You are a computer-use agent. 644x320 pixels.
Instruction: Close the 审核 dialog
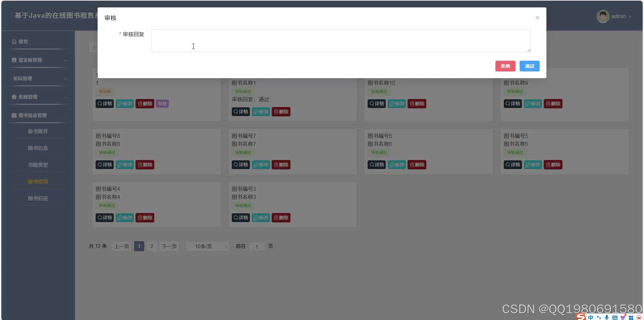(x=537, y=18)
